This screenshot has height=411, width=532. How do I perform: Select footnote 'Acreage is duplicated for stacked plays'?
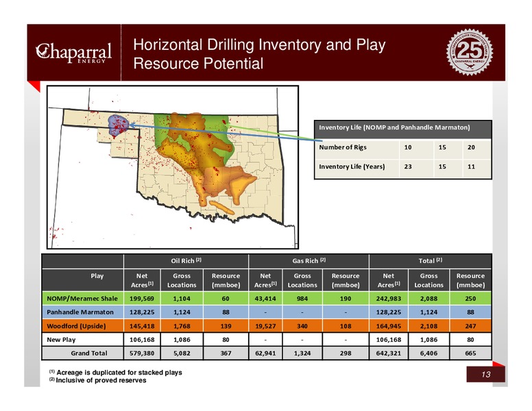point(119,373)
